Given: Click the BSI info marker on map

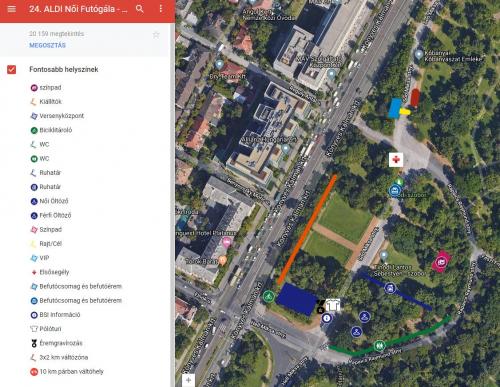Looking at the screenshot, I should tap(327, 318).
